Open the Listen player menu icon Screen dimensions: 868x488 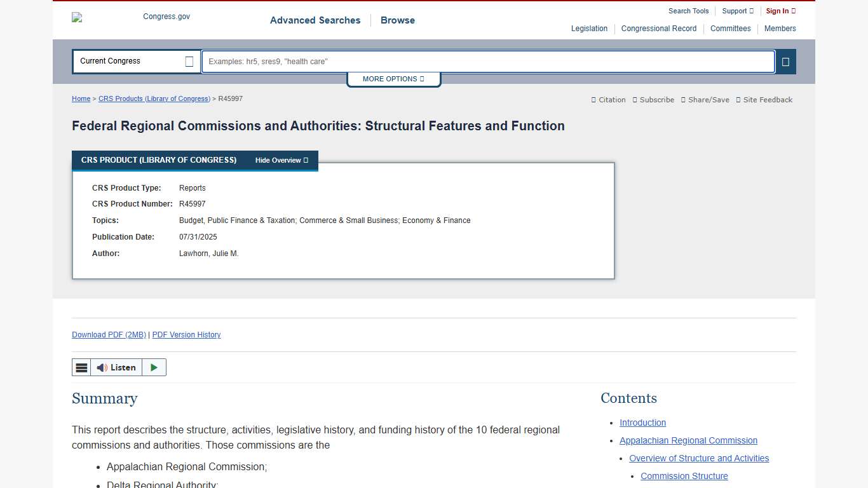coord(81,367)
